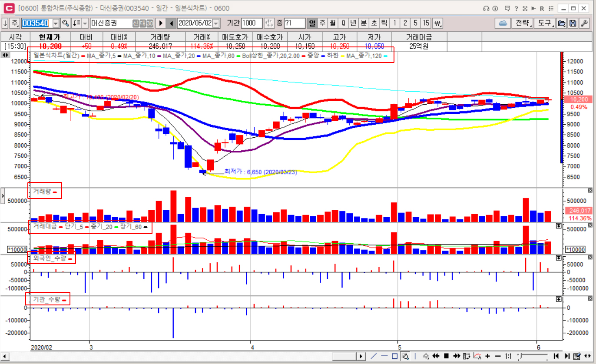Click the cloud icon button
The image size is (596, 364).
coord(503,23)
